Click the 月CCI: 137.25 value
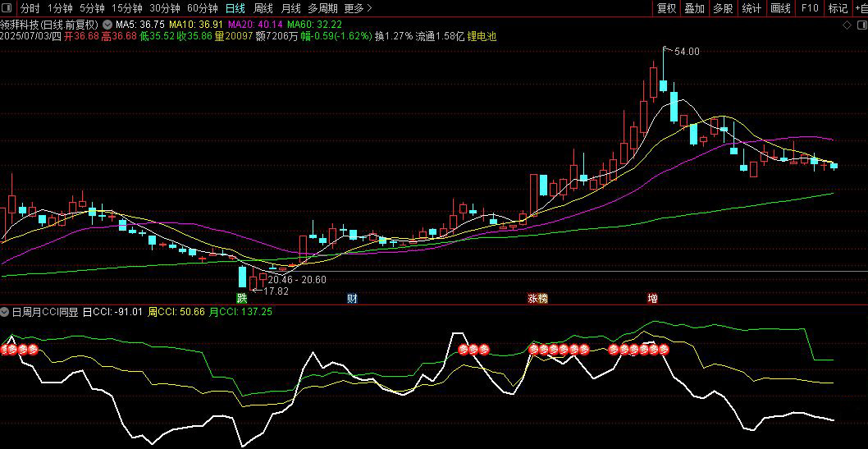 (x=240, y=312)
